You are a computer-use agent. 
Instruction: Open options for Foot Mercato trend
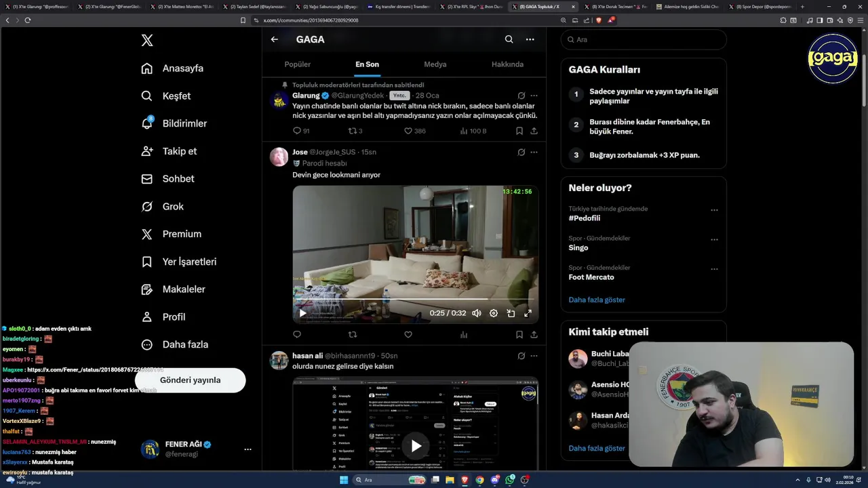[714, 269]
